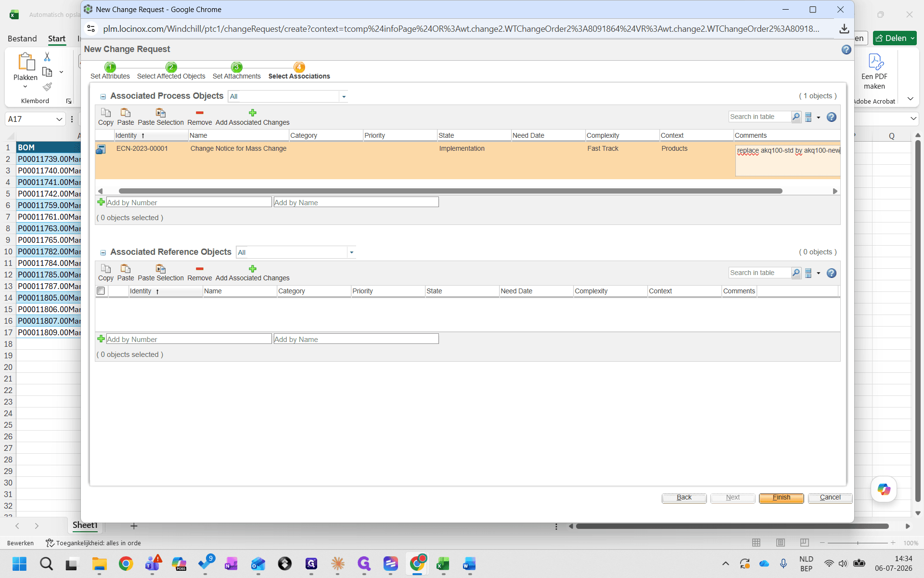Click the Cancel button

[830, 498]
